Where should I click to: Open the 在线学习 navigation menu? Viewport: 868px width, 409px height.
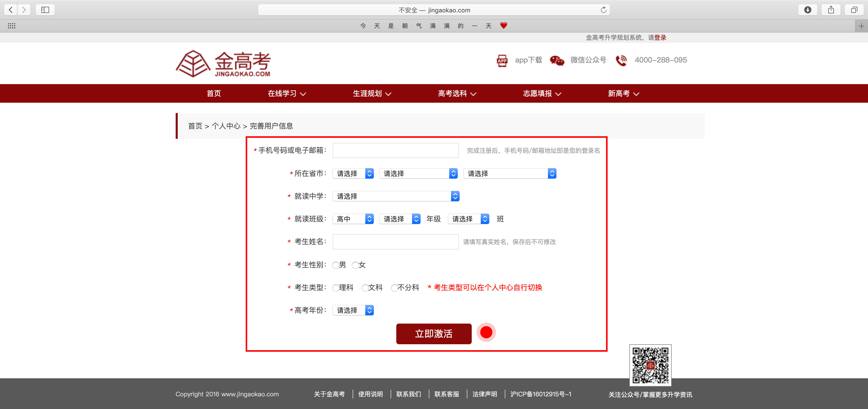point(286,94)
